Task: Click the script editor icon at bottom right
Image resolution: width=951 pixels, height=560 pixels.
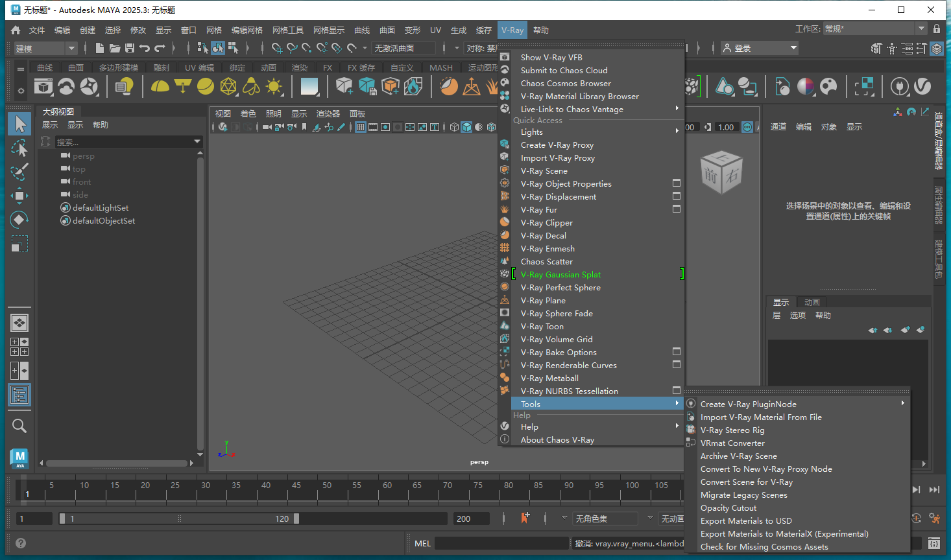Action: click(934, 543)
